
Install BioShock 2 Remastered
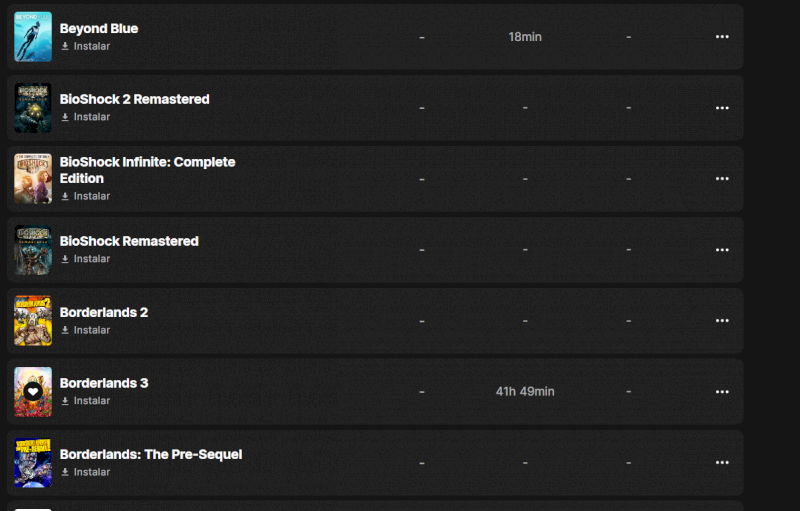86,117
